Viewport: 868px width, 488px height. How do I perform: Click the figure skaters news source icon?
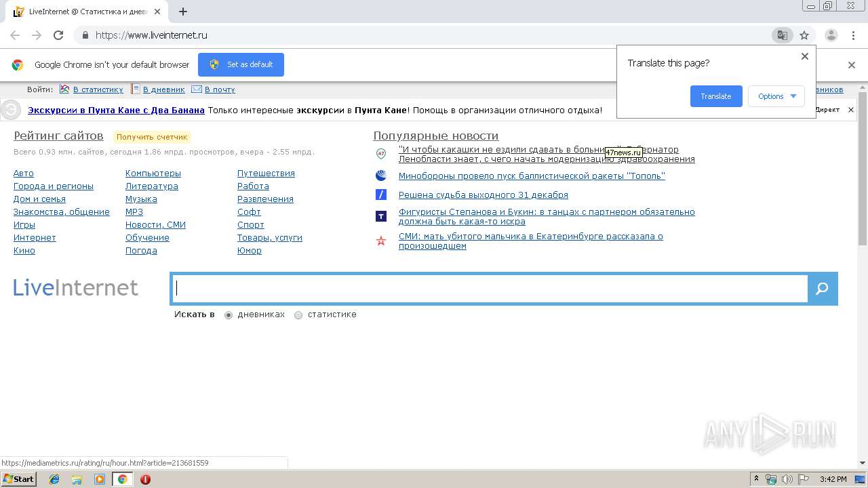pos(381,216)
